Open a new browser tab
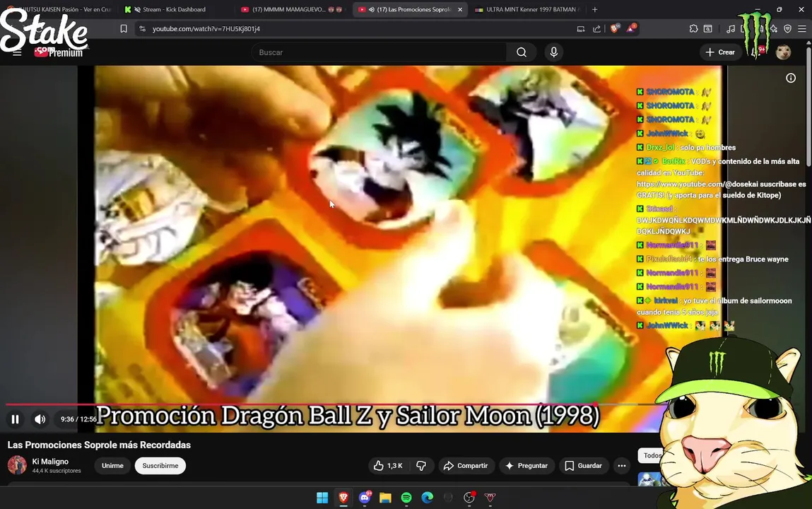Viewport: 812px width, 509px height. 594,9
